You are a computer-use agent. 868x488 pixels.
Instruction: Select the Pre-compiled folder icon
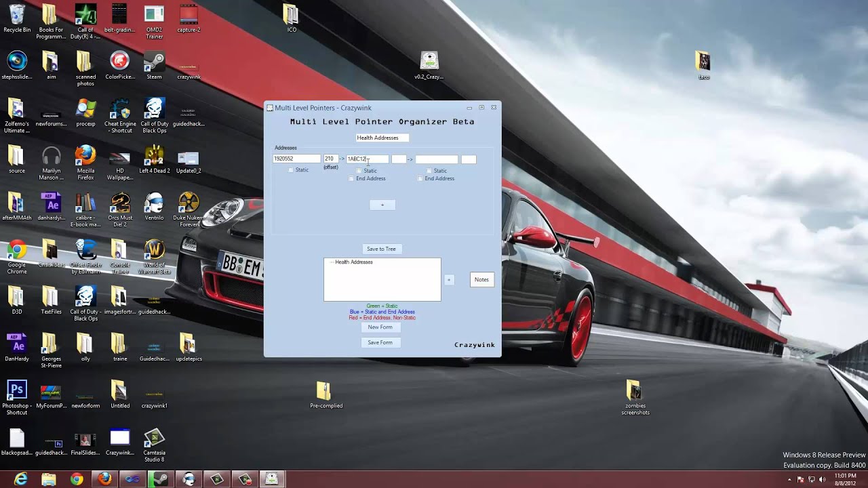(x=326, y=394)
